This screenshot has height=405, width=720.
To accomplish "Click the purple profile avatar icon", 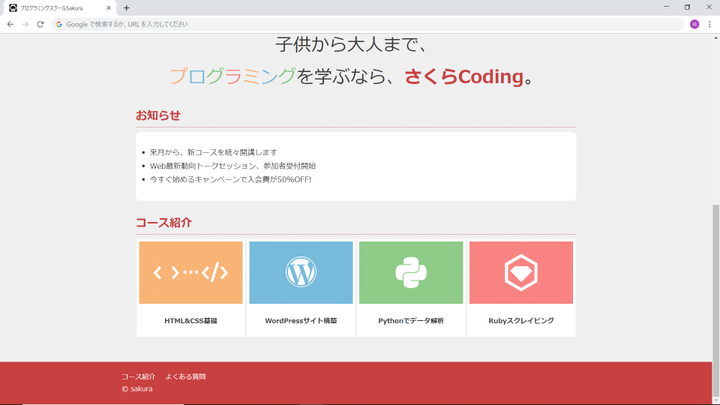I will point(694,24).
